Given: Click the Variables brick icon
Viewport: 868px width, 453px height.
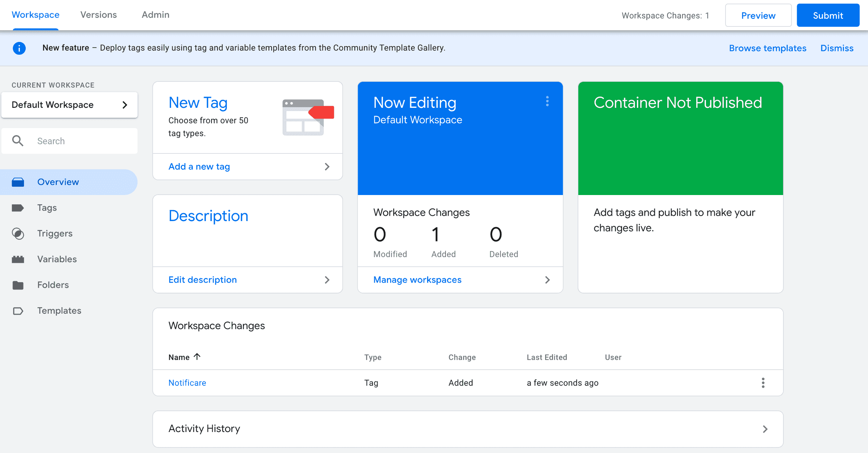Looking at the screenshot, I should tap(18, 259).
